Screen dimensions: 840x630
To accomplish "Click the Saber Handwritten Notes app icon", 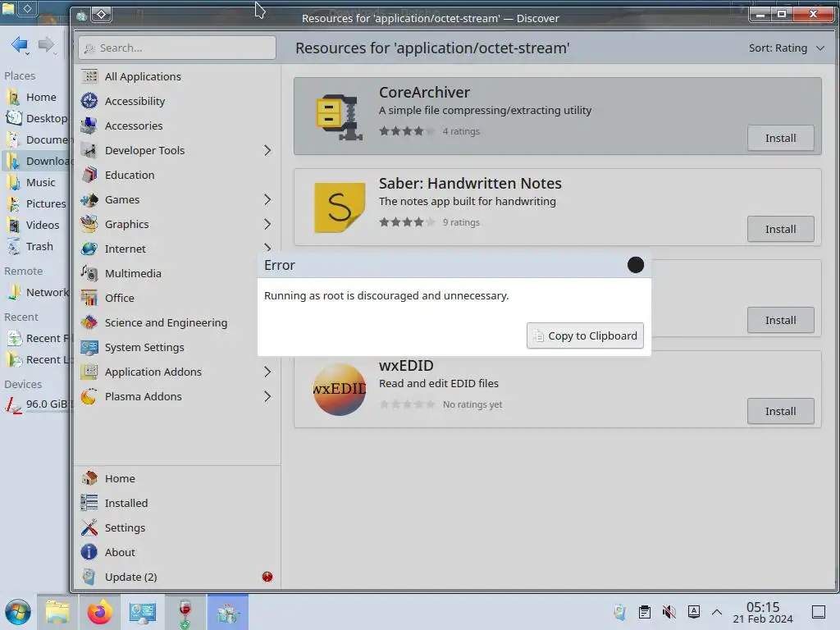I will (339, 208).
